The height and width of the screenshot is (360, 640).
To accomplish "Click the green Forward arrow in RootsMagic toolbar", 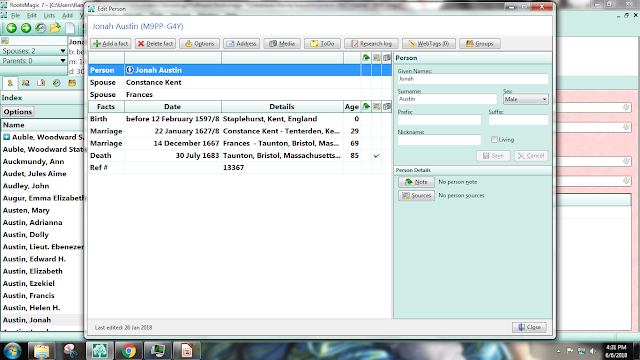I will 26,28.
